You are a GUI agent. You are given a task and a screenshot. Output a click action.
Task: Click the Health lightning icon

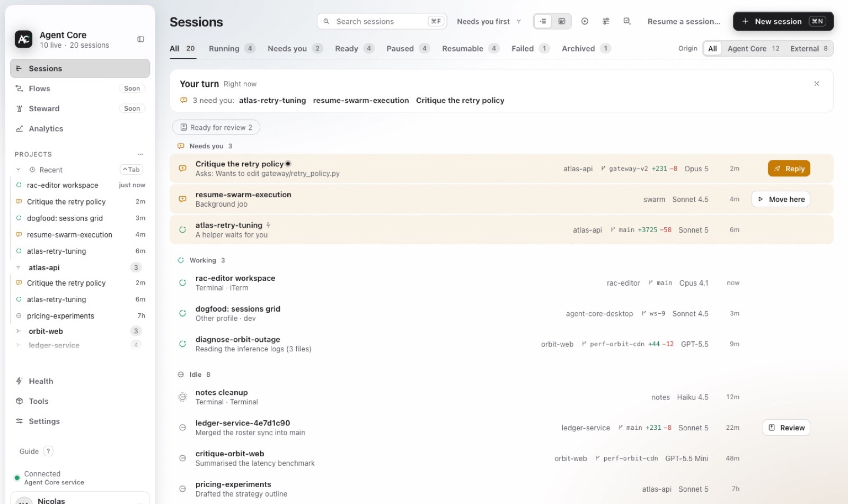[20, 381]
